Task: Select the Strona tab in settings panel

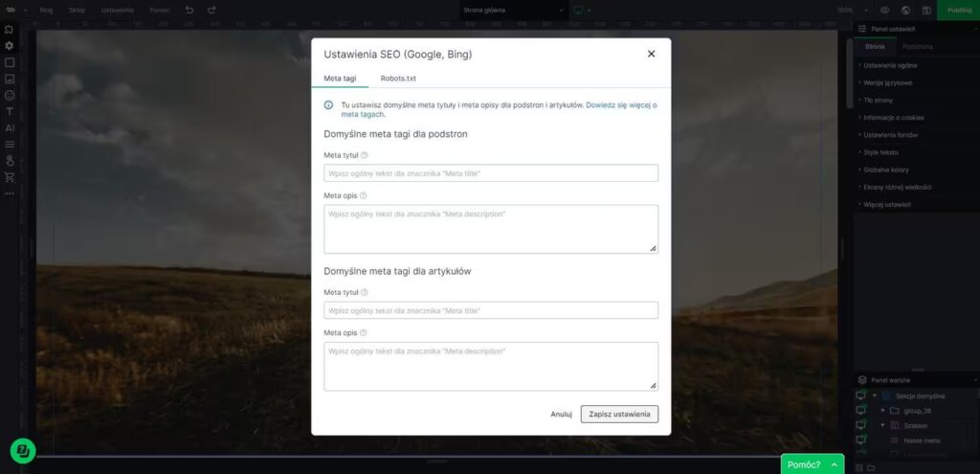Action: (875, 47)
